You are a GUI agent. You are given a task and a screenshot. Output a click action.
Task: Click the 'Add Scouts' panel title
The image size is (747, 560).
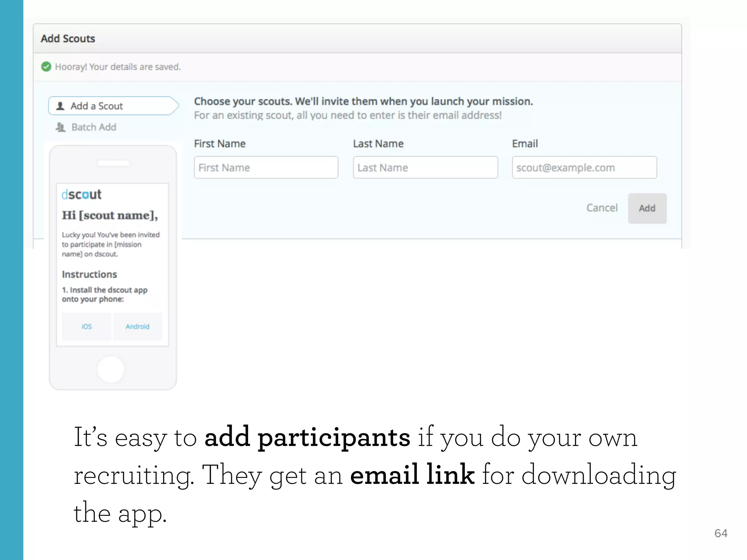coord(68,38)
